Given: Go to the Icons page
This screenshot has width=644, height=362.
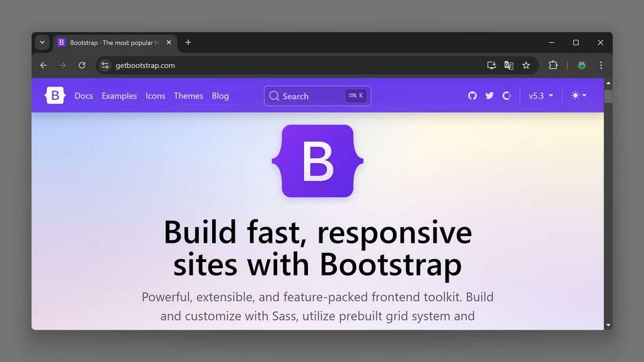Looking at the screenshot, I should [155, 96].
